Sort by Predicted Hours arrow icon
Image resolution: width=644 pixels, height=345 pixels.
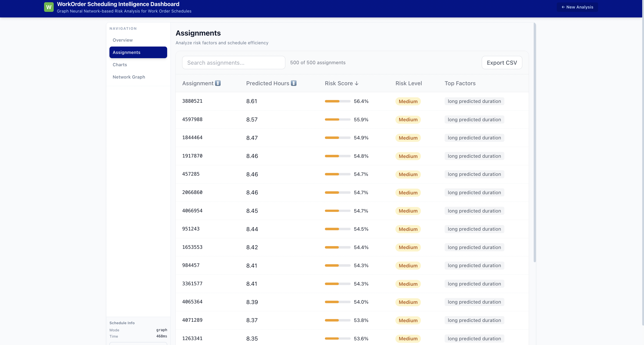tap(294, 83)
